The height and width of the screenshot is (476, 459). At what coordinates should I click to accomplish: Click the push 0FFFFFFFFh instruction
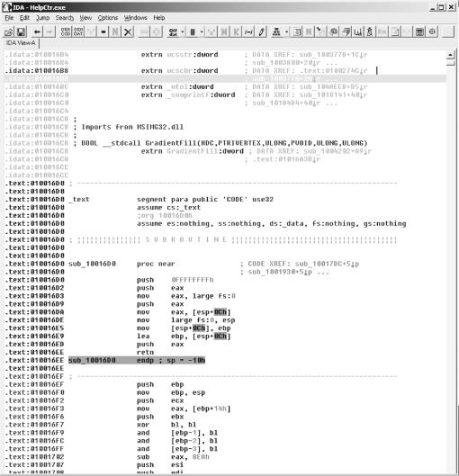click(x=175, y=280)
